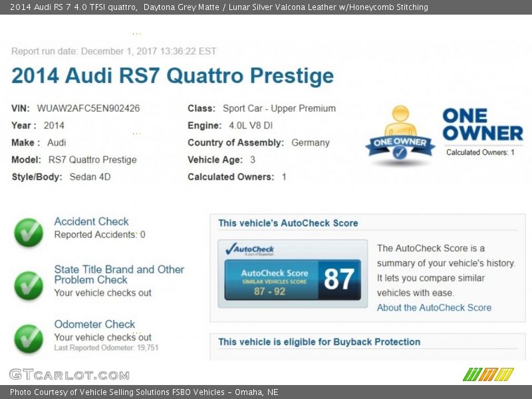Click the large ONE OWNER heading text
Screen dimensions: 532x399
483,124
